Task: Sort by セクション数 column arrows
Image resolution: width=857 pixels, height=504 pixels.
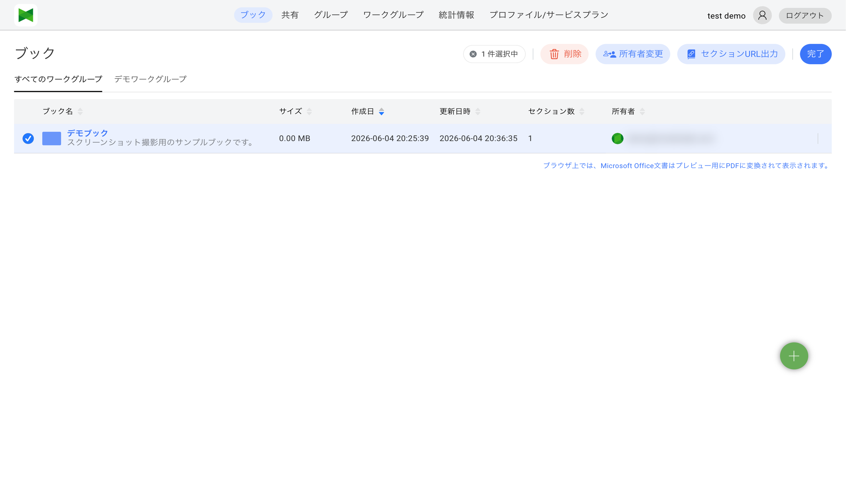Action: 582,112
